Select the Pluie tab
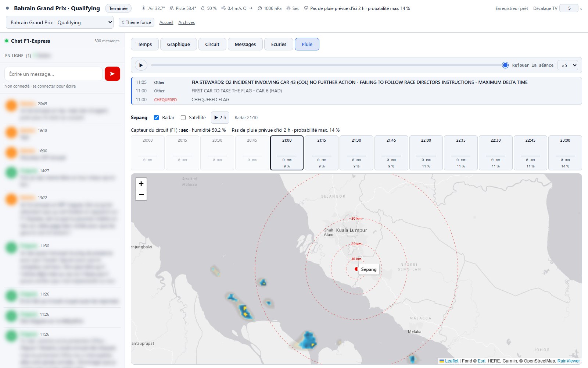Viewport: 588px width, 368px height. coord(307,44)
